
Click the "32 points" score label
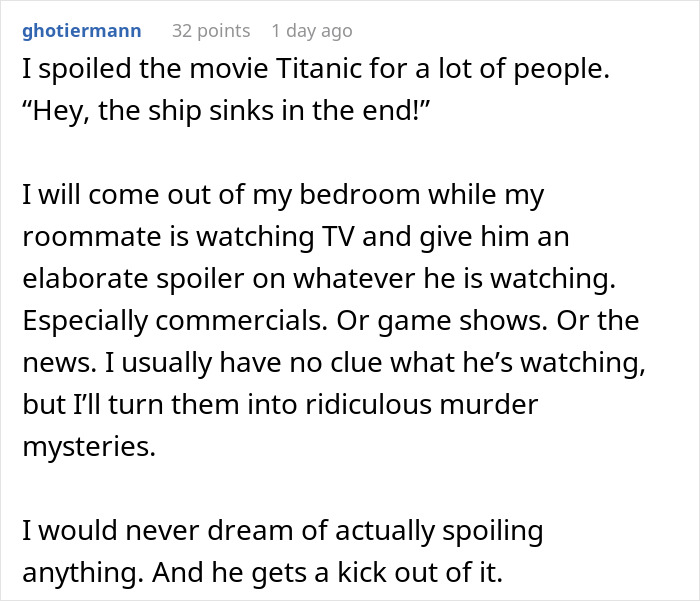[x=209, y=31]
